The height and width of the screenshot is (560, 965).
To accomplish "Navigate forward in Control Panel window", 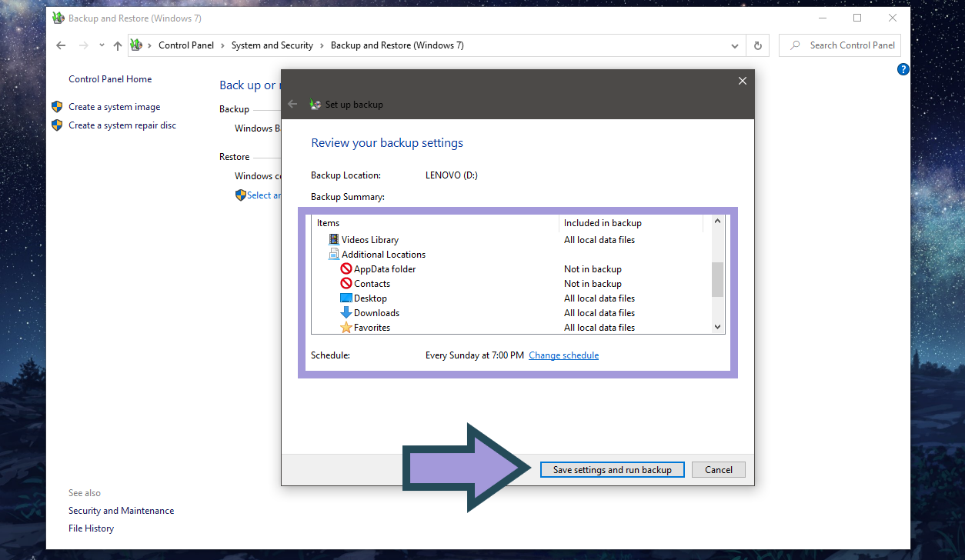I will point(84,45).
